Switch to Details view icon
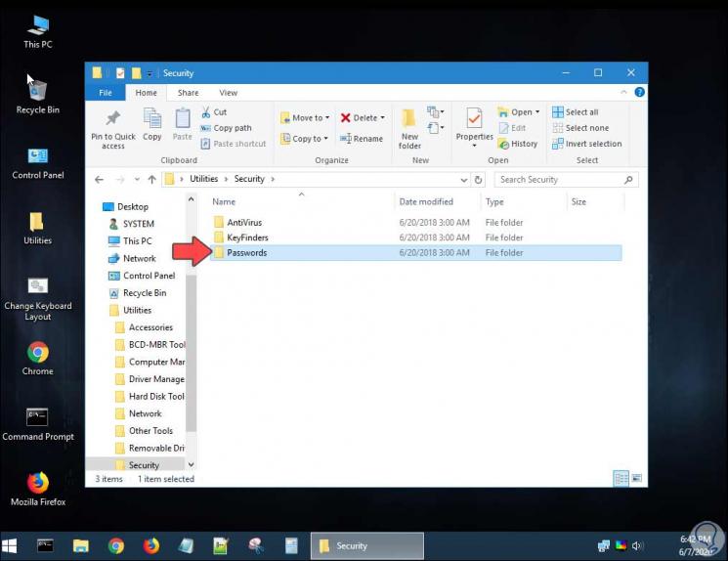The width and height of the screenshot is (728, 561). pyautogui.click(x=621, y=478)
